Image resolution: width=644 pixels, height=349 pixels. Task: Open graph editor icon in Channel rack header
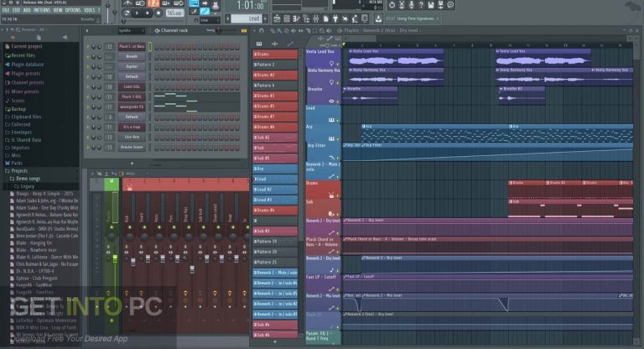[244, 30]
